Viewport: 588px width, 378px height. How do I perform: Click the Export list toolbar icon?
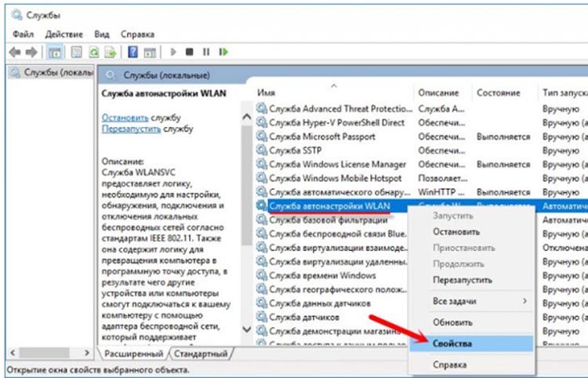pyautogui.click(x=111, y=52)
